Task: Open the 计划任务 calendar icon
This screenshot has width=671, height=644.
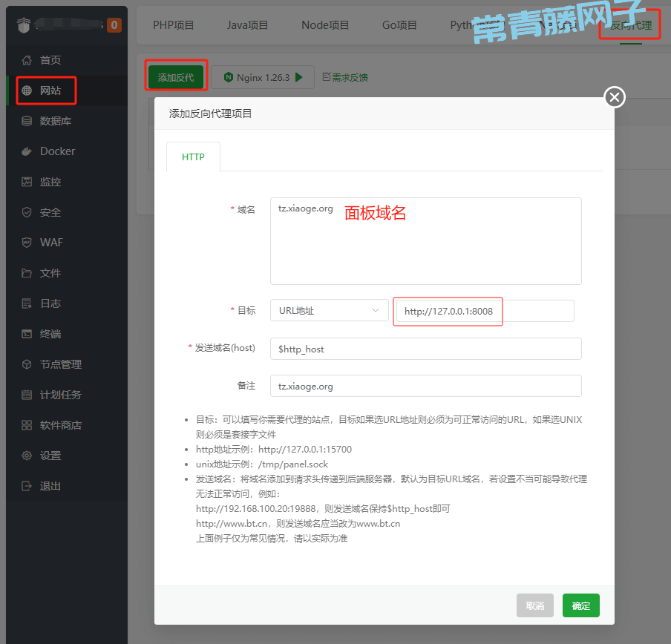Action: tap(27, 395)
